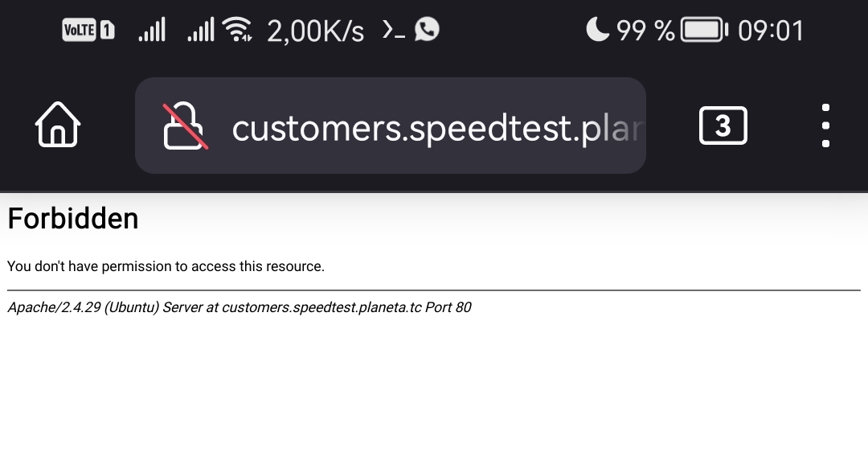Tap the insecure connection padlock icon

[x=186, y=125]
